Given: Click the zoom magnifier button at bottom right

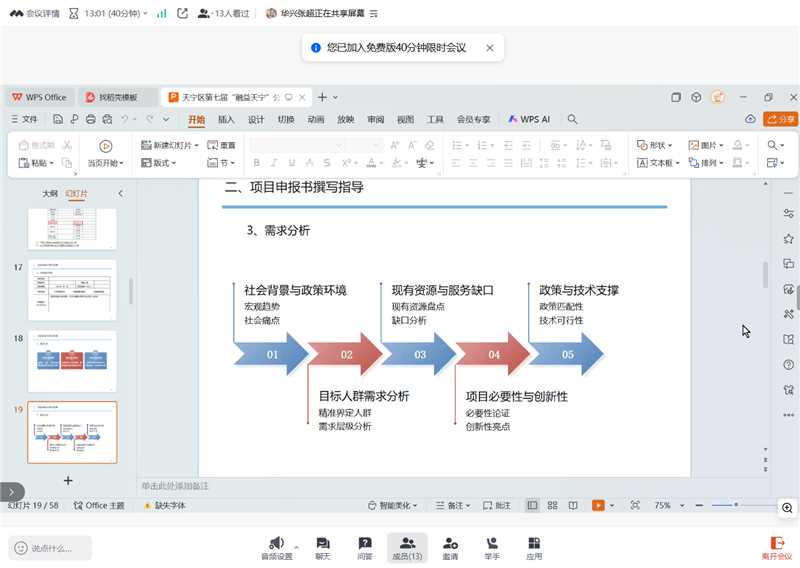Looking at the screenshot, I should pos(787,508).
